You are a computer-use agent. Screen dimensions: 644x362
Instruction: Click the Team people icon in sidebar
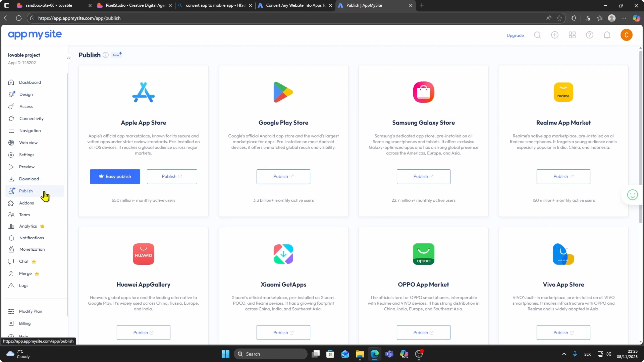tap(11, 215)
